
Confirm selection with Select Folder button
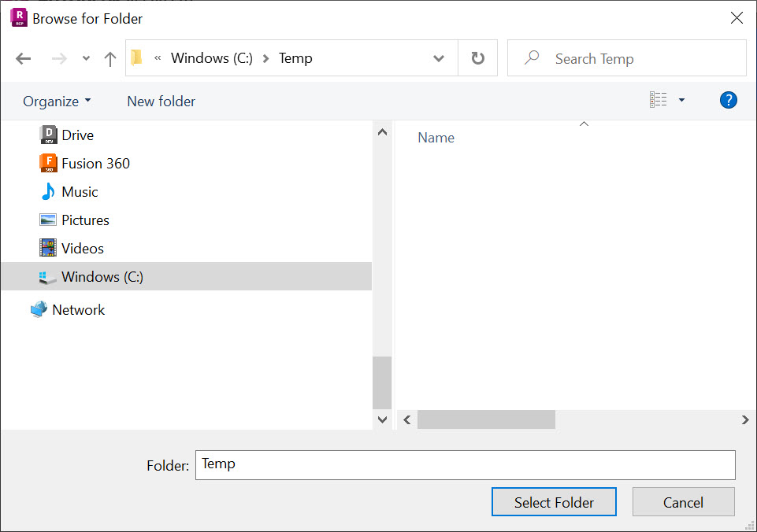click(554, 501)
